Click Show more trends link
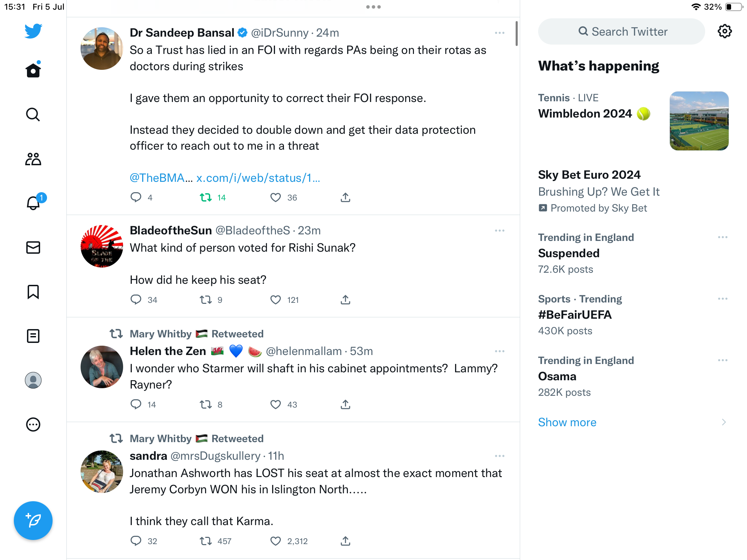 point(567,422)
